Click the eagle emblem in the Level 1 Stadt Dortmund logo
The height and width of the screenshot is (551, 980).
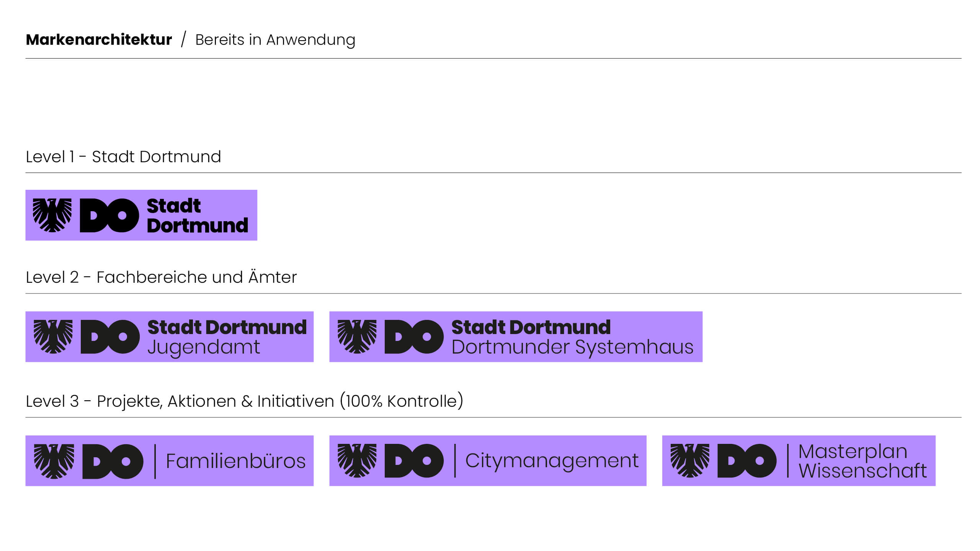(52, 215)
